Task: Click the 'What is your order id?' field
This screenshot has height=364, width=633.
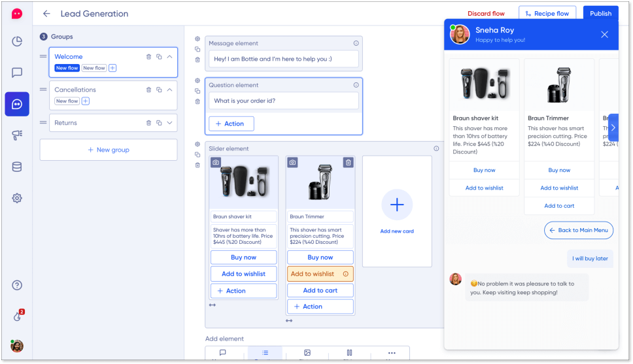Action: click(284, 101)
